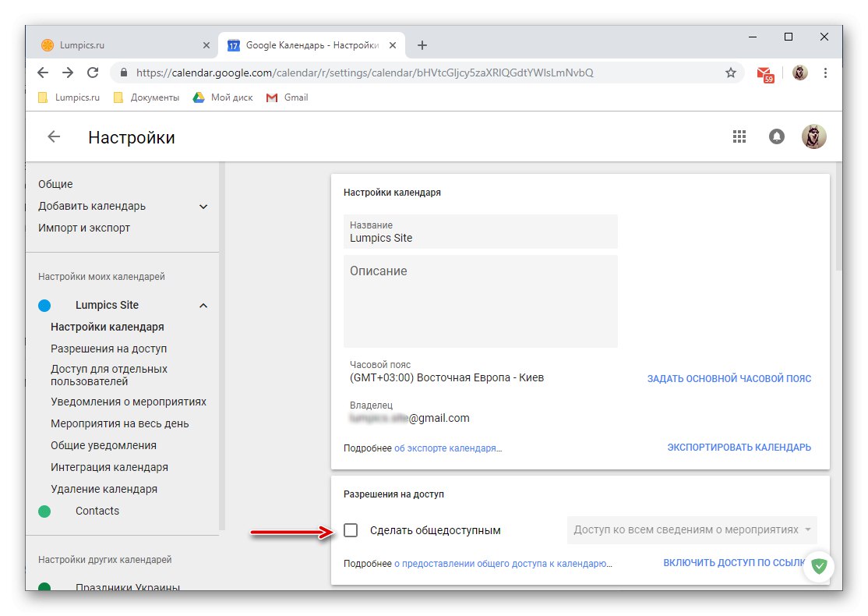Collapse the Lumpics Site calendar settings

[x=203, y=305]
